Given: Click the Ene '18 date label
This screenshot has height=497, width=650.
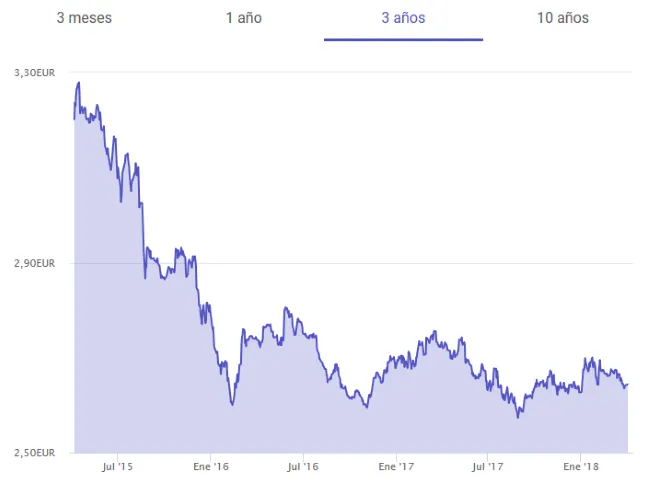Looking at the screenshot, I should click(x=581, y=466).
